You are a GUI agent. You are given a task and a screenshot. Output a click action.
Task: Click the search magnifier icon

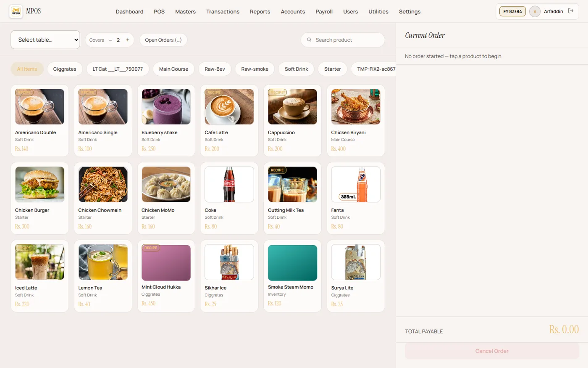coord(309,40)
